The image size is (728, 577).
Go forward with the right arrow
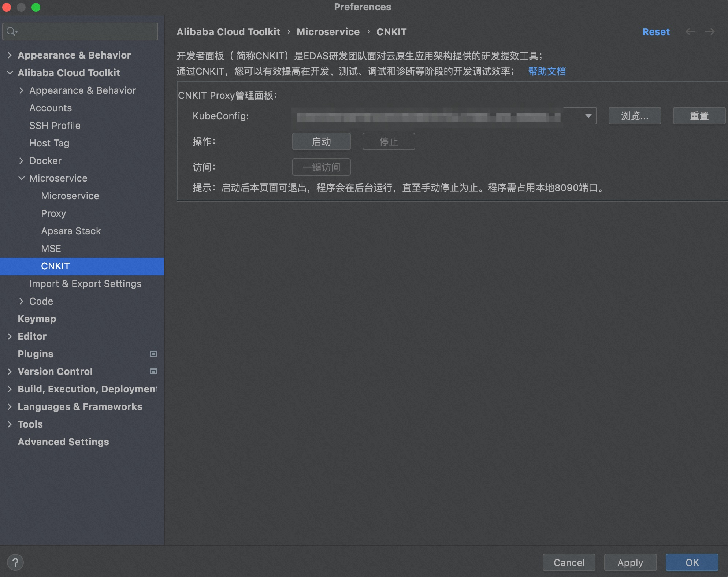coord(710,32)
